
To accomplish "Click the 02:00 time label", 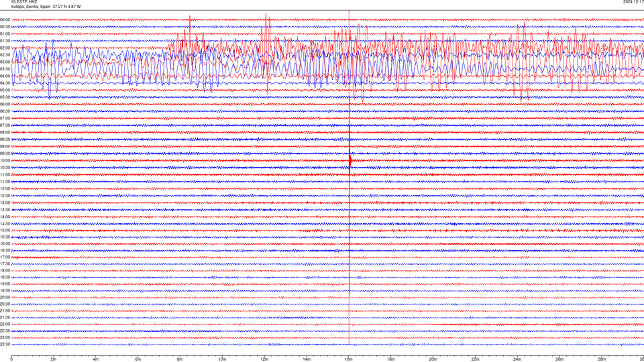I will [5, 48].
